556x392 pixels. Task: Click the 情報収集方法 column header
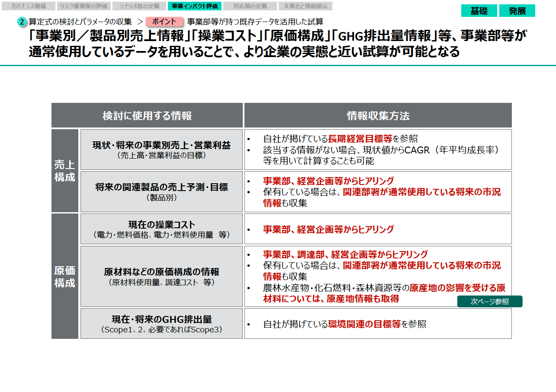pos(378,115)
